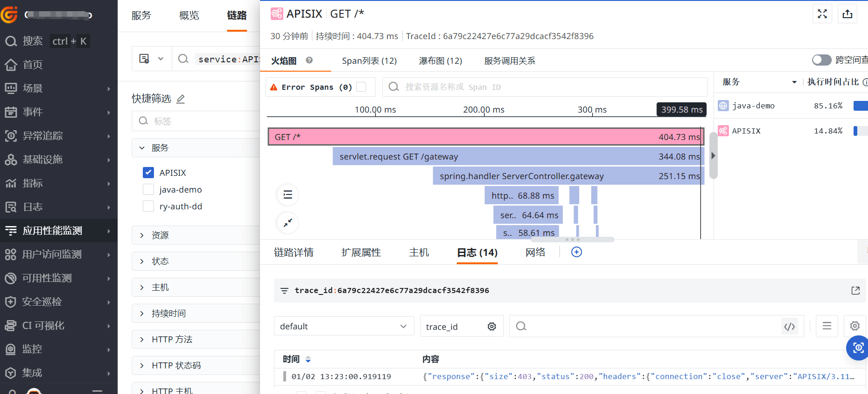Switch to the 瀑布图 (12) tab

tap(440, 61)
